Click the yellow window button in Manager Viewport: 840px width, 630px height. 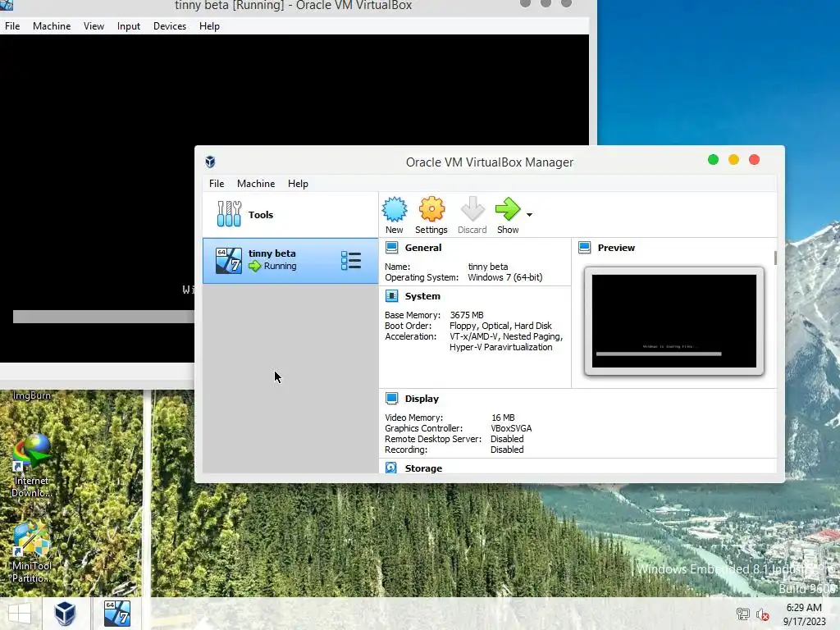click(733, 160)
